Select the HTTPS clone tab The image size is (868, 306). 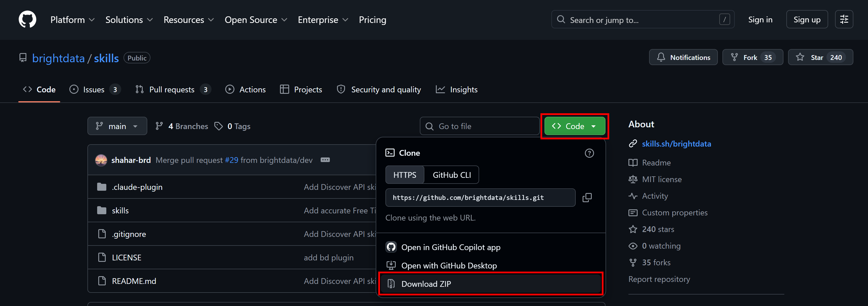[405, 175]
